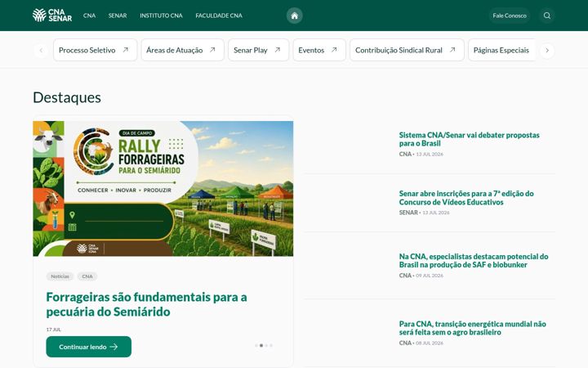The image size is (588, 368).
Task: Open the FACULDADE CNA menu item
Action: point(219,16)
